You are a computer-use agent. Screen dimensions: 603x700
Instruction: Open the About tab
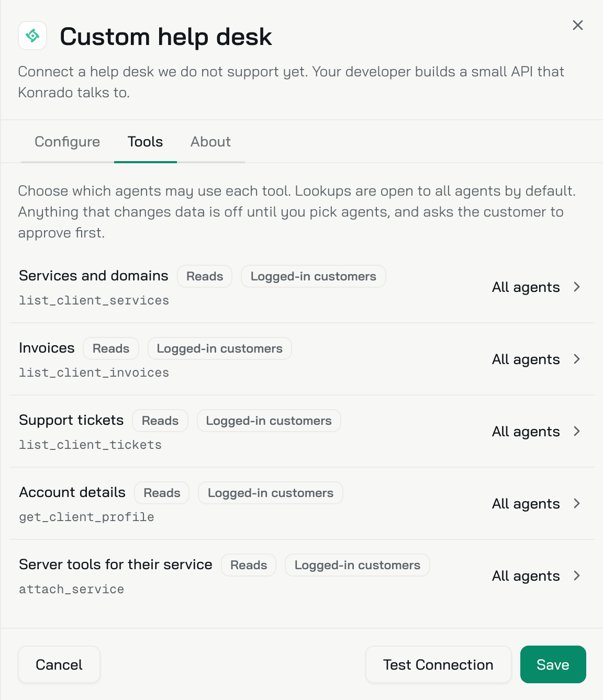210,142
